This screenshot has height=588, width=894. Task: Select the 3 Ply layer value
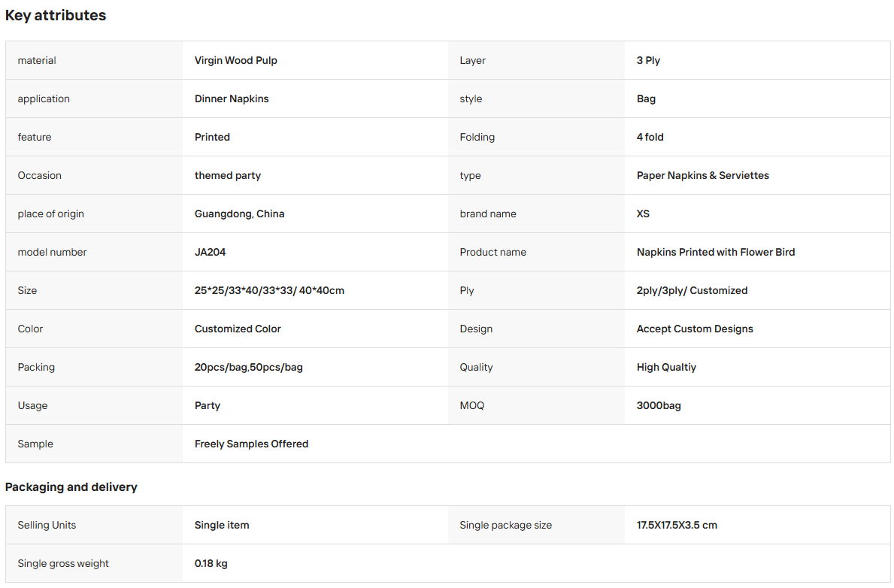(x=648, y=60)
